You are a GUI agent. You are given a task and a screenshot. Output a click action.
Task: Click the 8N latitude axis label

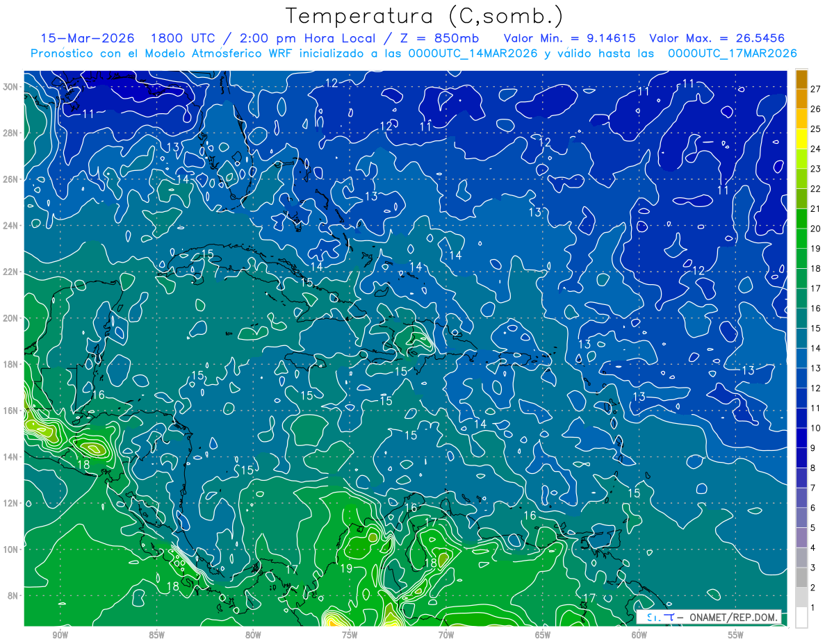14,595
